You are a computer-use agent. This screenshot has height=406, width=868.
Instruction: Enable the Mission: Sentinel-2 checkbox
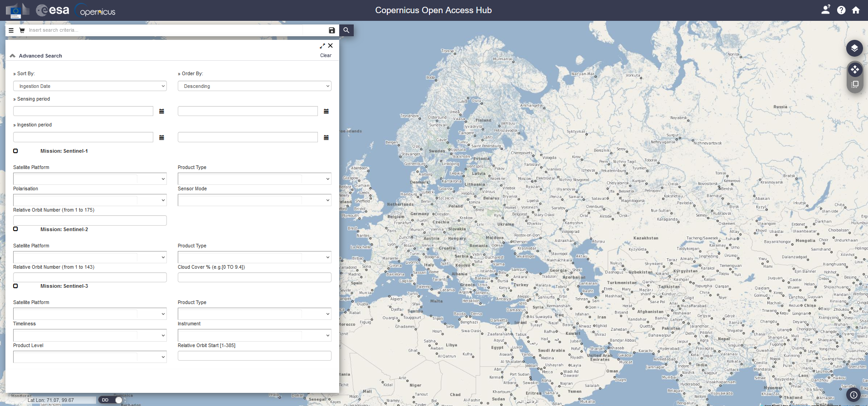pyautogui.click(x=15, y=229)
